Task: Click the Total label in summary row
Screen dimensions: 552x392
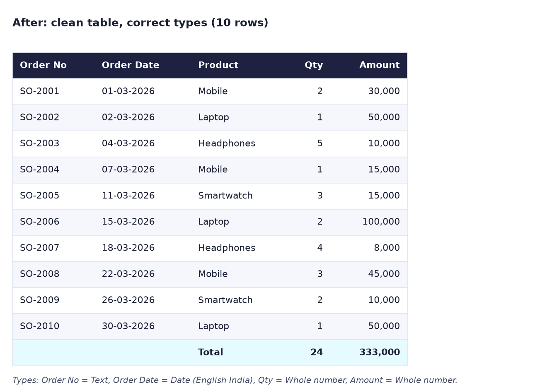Action: 211,353
